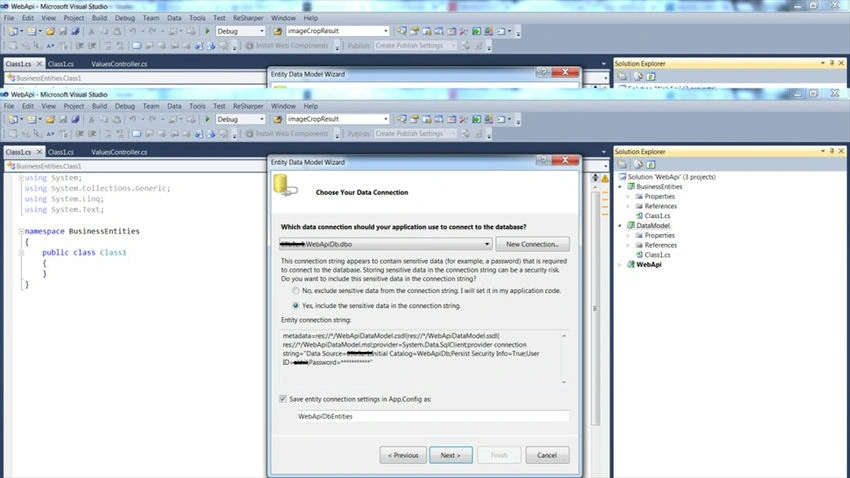Click connection string box scroll-down arrow

[x=564, y=382]
